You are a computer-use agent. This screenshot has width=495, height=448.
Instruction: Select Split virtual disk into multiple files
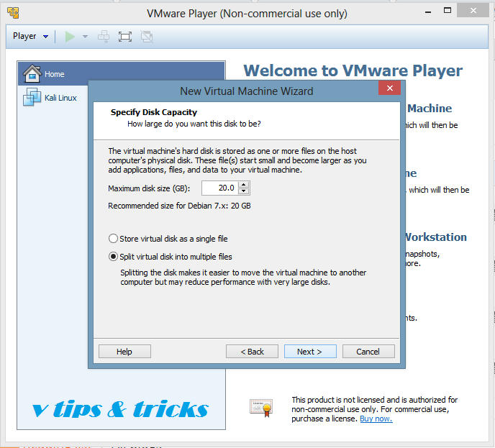[170, 257]
